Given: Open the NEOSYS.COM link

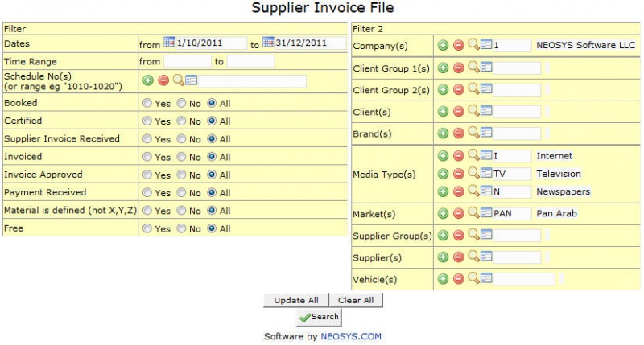Looking at the screenshot, I should click(x=351, y=337).
